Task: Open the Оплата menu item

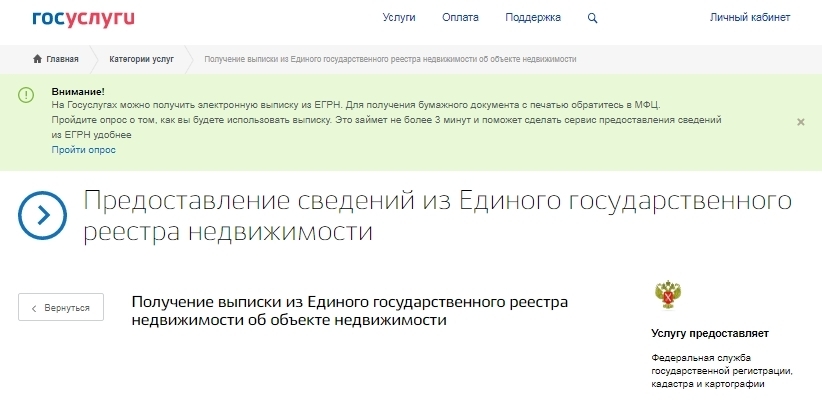Action: pyautogui.click(x=460, y=18)
